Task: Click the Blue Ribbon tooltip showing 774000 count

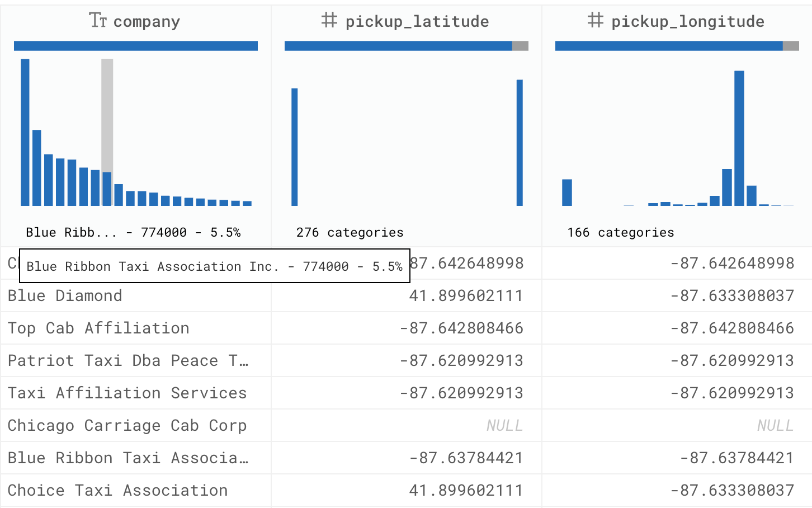Action: (214, 266)
